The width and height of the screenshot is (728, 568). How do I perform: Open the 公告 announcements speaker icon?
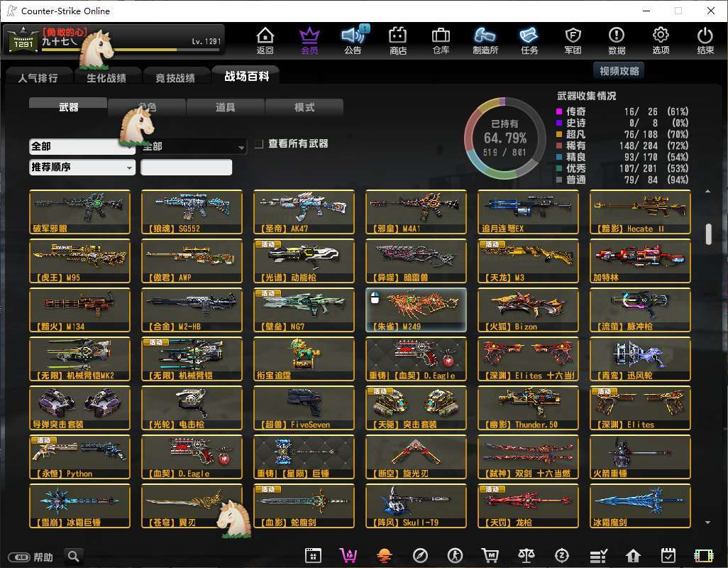coord(353,40)
